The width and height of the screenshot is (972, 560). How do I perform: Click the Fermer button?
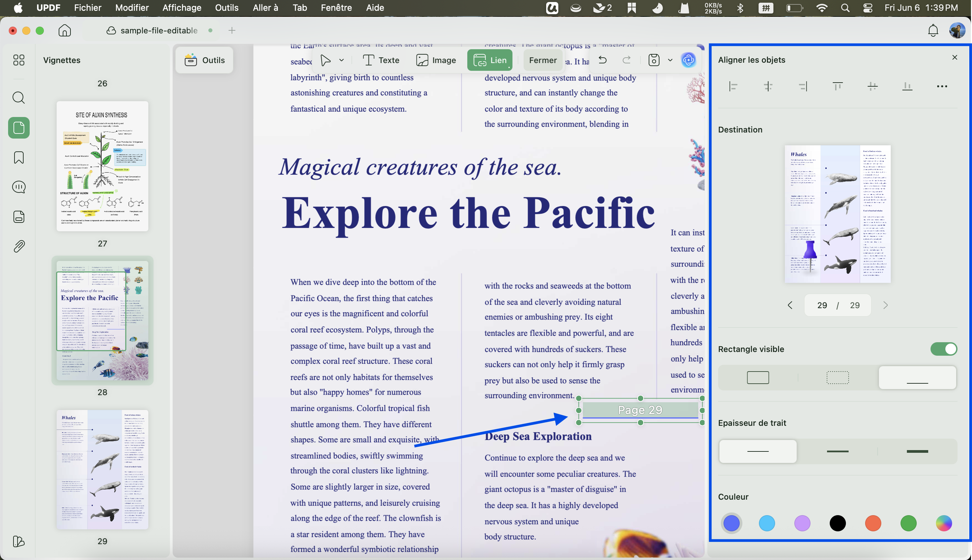(542, 60)
